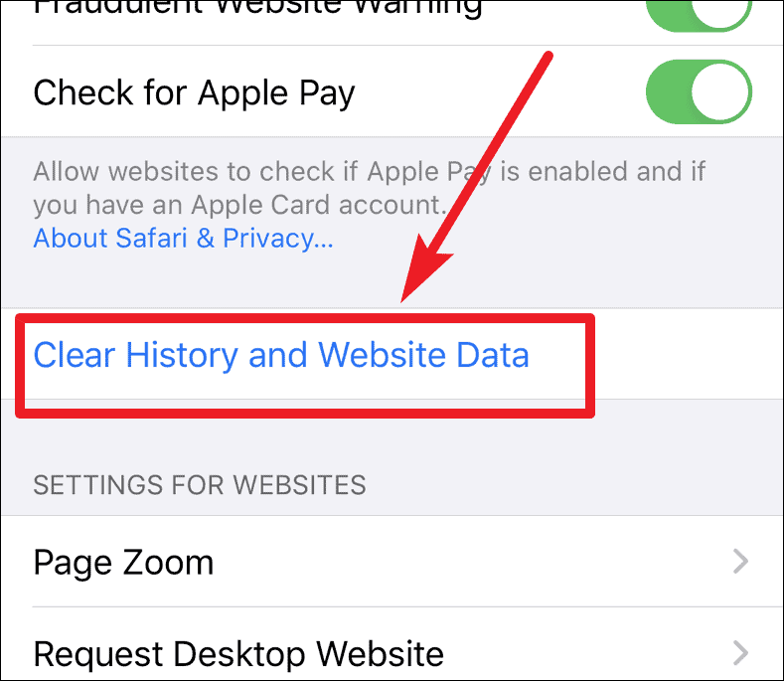Screen dimensions: 784x681
Task: Click the word Desktop in Request Desktop Website
Action: (x=239, y=653)
